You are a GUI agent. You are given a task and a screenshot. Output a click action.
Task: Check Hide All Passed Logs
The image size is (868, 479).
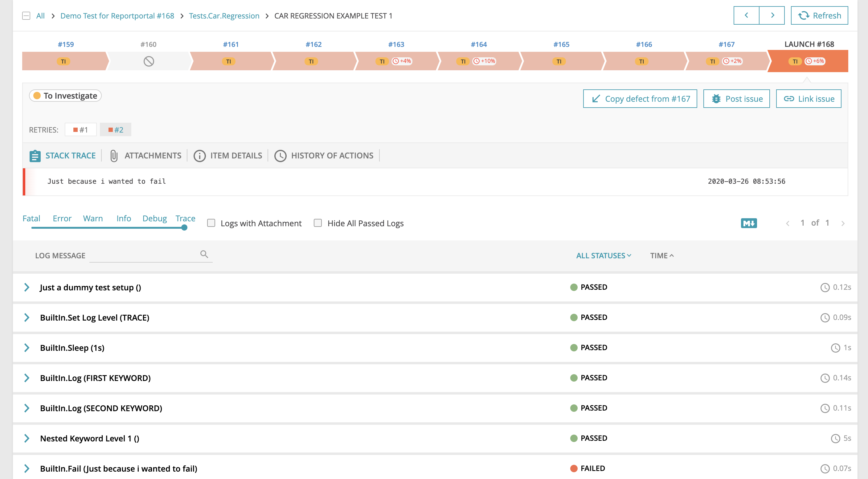click(x=317, y=223)
